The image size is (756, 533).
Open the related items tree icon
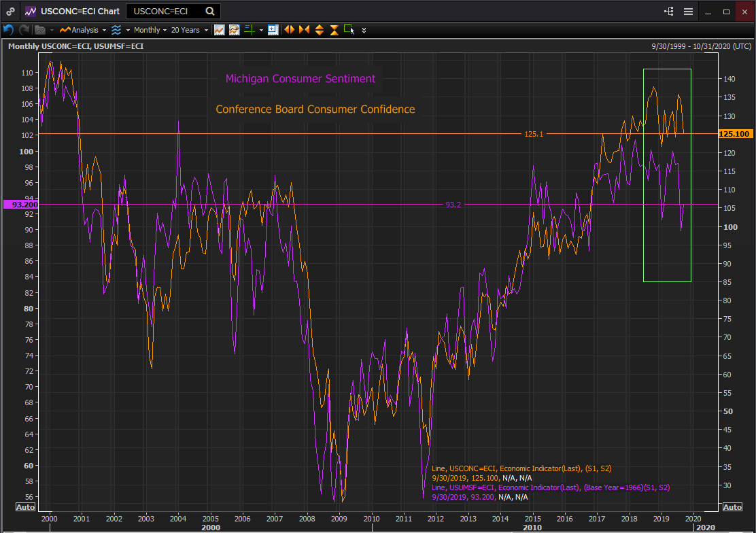click(669, 12)
